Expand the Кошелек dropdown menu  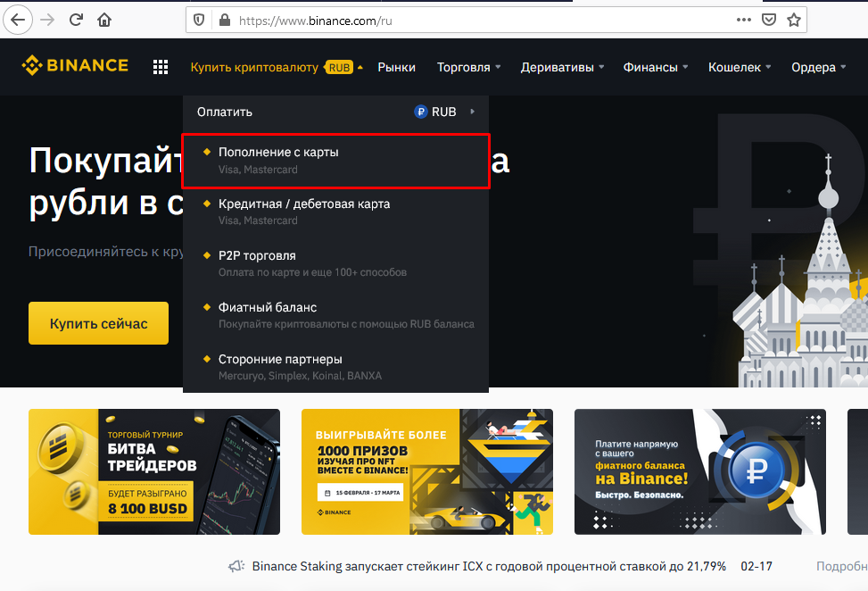(740, 67)
